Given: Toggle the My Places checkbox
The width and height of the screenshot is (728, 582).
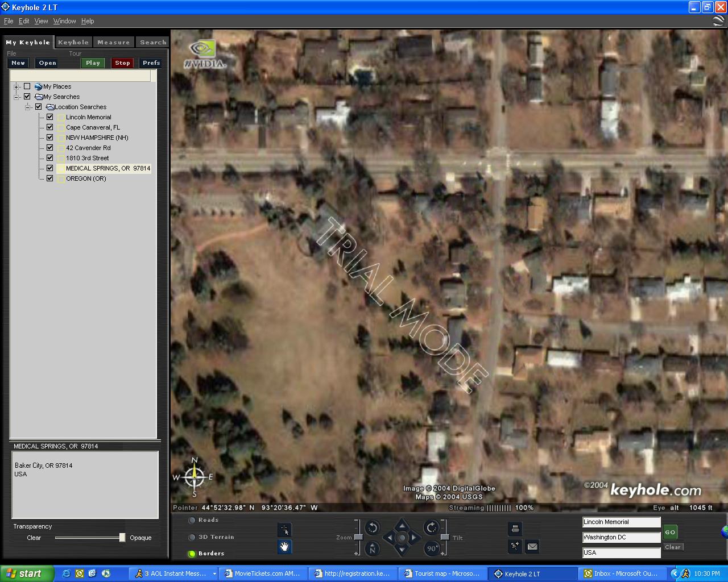Looking at the screenshot, I should click(x=27, y=86).
